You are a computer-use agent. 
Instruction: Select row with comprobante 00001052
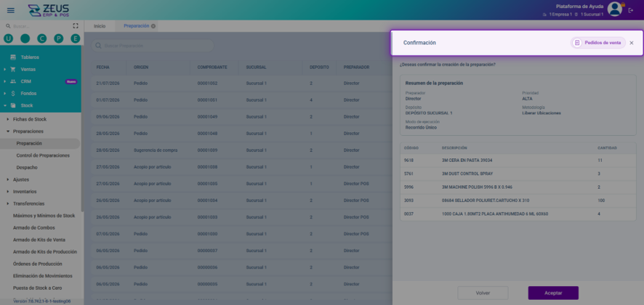click(x=241, y=84)
